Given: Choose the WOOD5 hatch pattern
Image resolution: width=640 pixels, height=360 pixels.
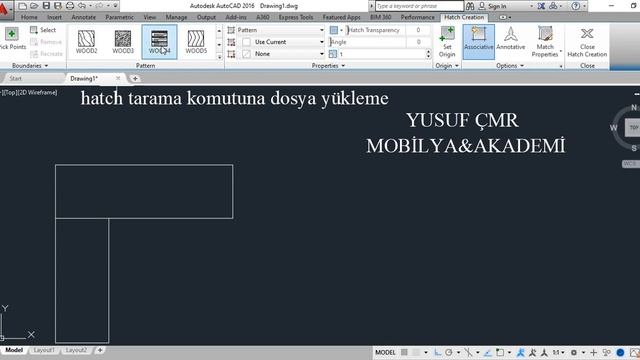Looking at the screenshot, I should click(196, 42).
